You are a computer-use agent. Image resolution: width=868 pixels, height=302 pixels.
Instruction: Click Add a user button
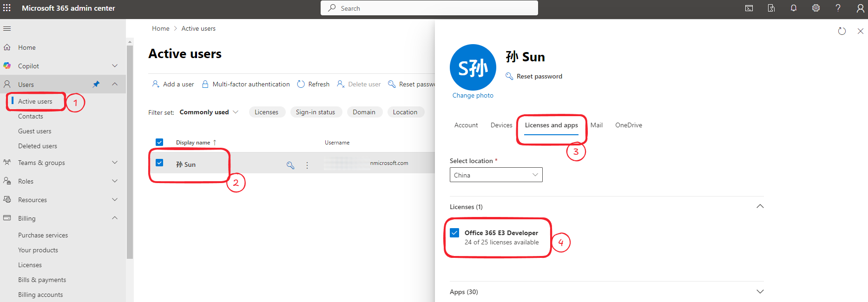pyautogui.click(x=173, y=84)
